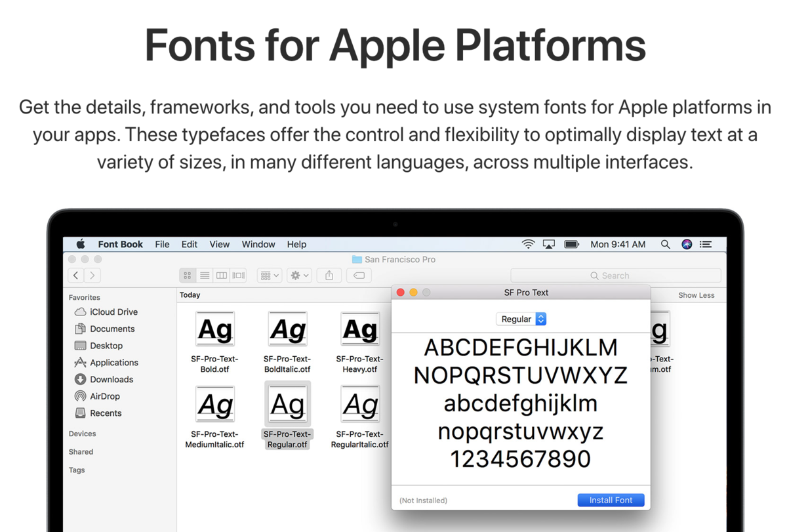
Task: Click the Devices sidebar heading
Action: (x=83, y=434)
